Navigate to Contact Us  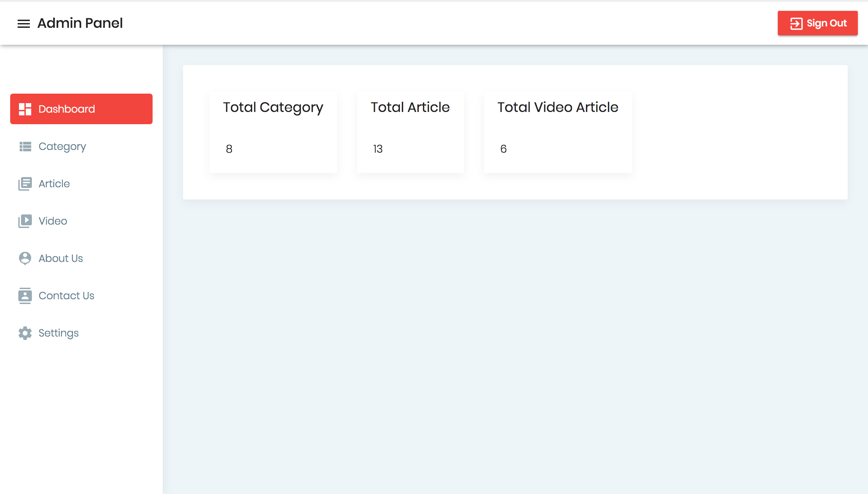[x=66, y=296]
